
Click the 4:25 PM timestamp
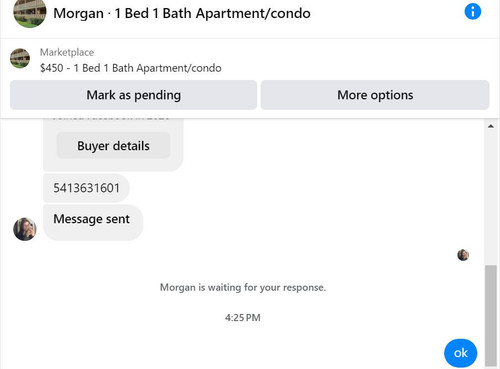point(243,318)
